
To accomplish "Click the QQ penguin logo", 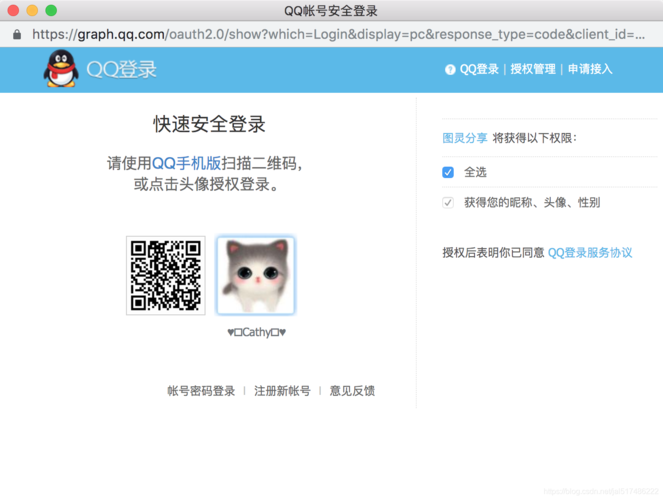I will [61, 69].
